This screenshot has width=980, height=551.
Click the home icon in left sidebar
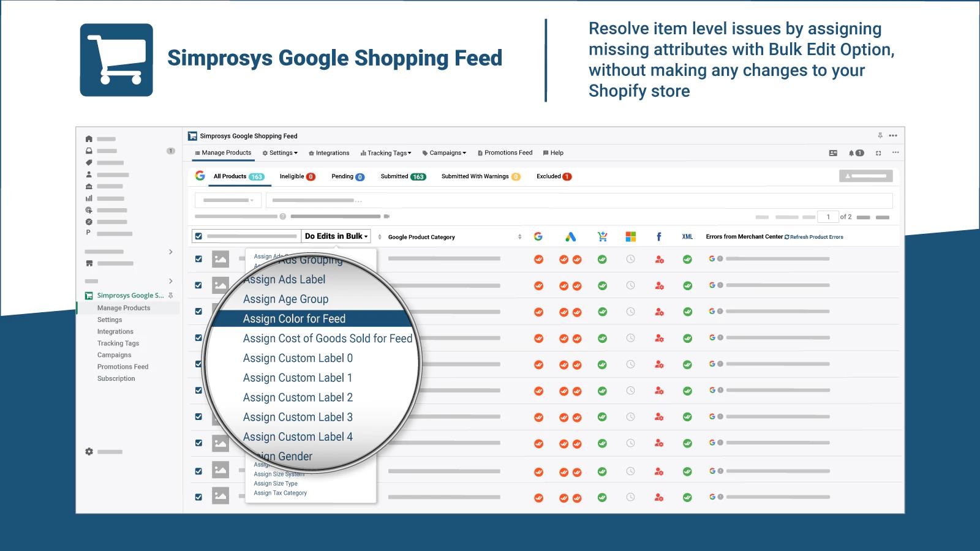(x=89, y=139)
